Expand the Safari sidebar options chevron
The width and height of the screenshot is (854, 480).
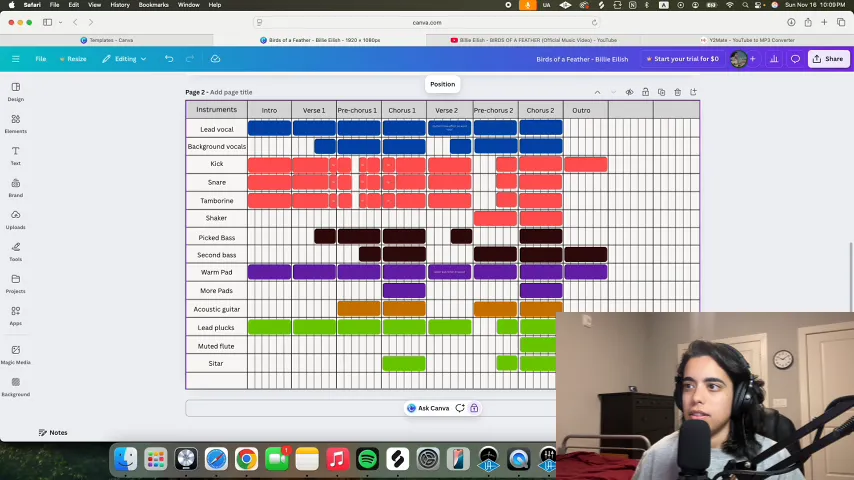[60, 22]
